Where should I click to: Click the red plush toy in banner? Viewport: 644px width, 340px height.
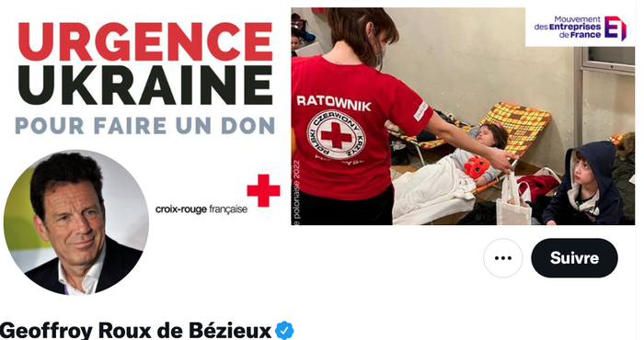point(477,167)
